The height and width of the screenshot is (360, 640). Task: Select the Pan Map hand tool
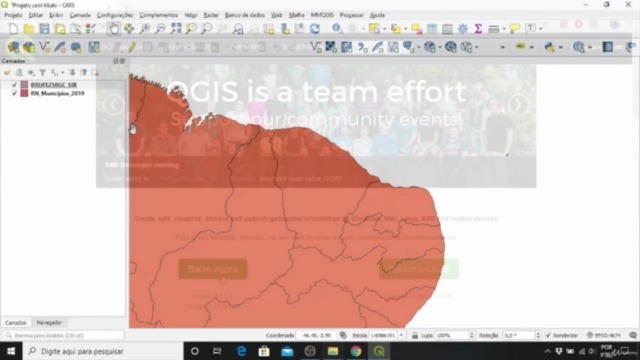(114, 29)
